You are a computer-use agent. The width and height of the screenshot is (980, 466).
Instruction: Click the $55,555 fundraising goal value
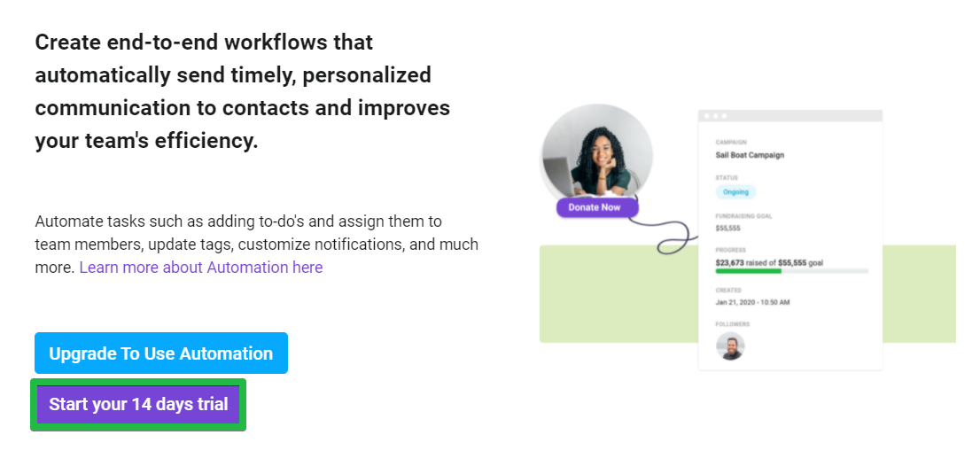click(727, 228)
